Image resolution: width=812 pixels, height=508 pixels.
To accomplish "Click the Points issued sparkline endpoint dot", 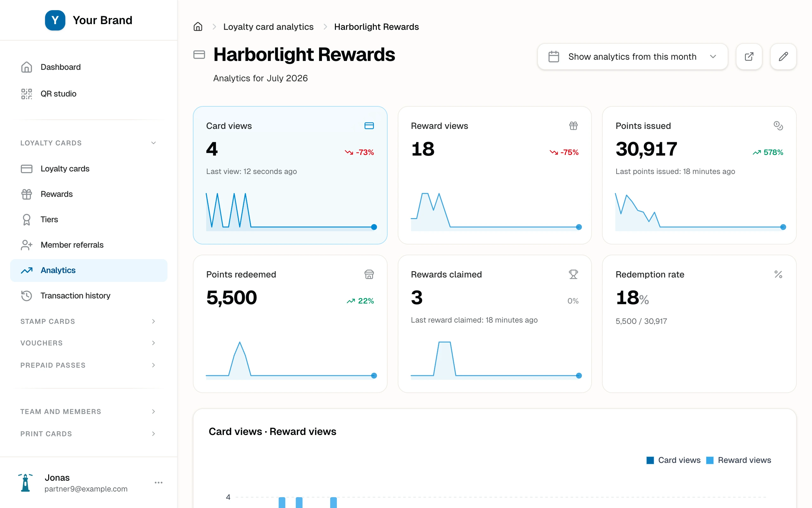I will pyautogui.click(x=783, y=227).
